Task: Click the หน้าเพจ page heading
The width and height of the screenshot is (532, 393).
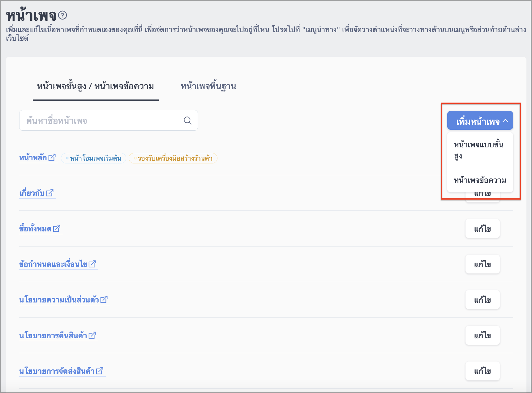Action: coord(31,15)
